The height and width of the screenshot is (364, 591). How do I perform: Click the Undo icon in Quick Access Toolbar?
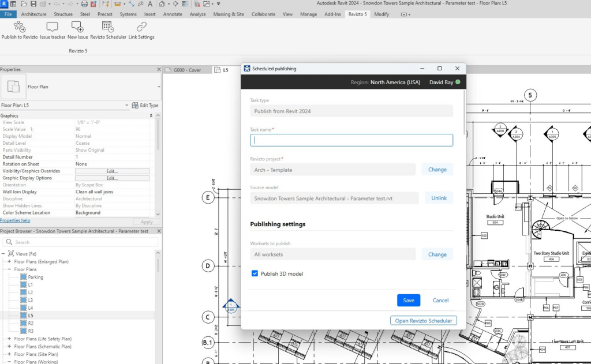coord(56,5)
